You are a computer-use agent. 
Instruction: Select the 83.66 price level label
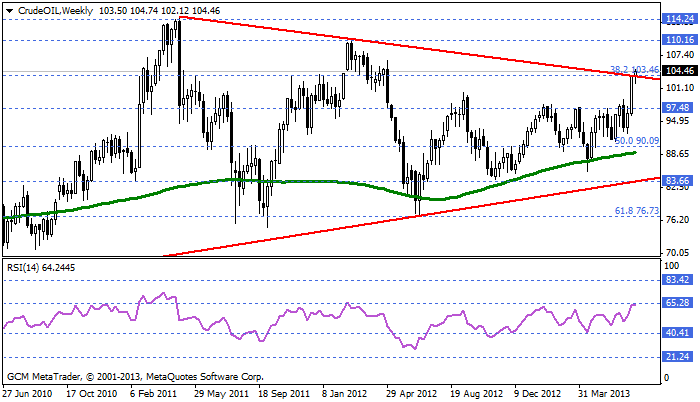pyautogui.click(x=679, y=180)
